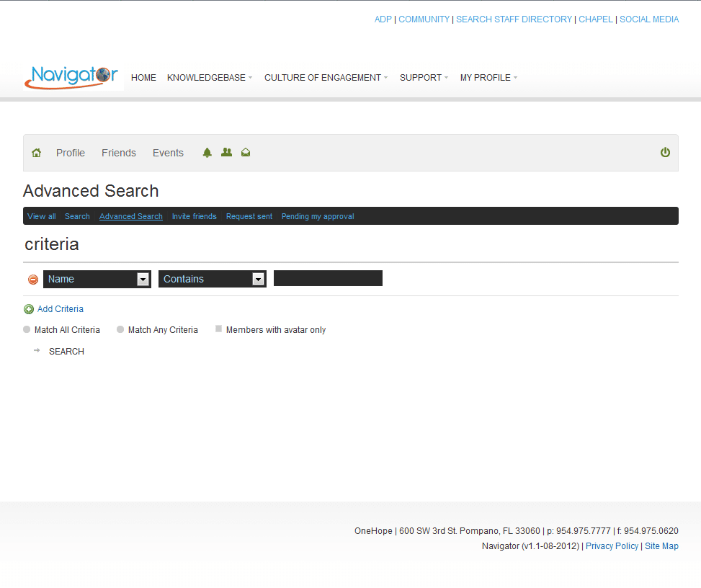Click the Advanced Search page heading
Viewport: 701px width, 588px height.
(x=91, y=191)
